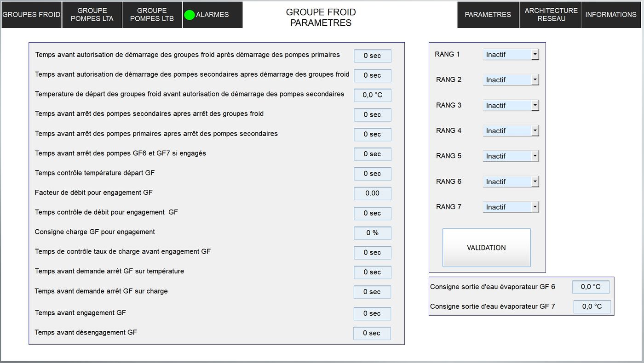Screen dimensions: 644x363
Task: Edit secondary pumps start delay field
Action: pyautogui.click(x=373, y=75)
